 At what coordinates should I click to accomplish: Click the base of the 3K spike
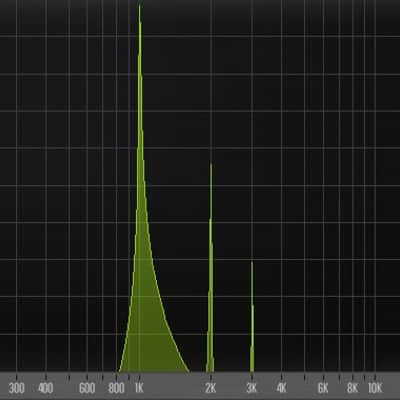pos(252,367)
